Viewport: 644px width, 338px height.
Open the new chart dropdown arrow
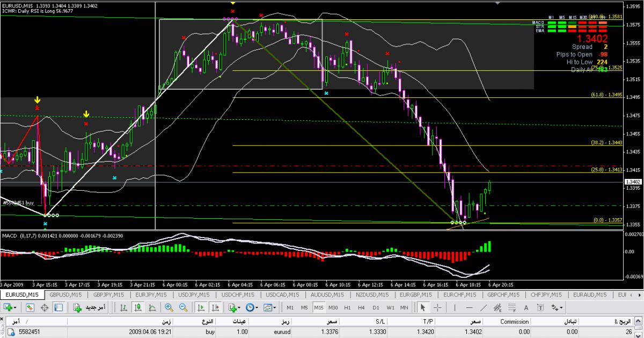(16, 308)
